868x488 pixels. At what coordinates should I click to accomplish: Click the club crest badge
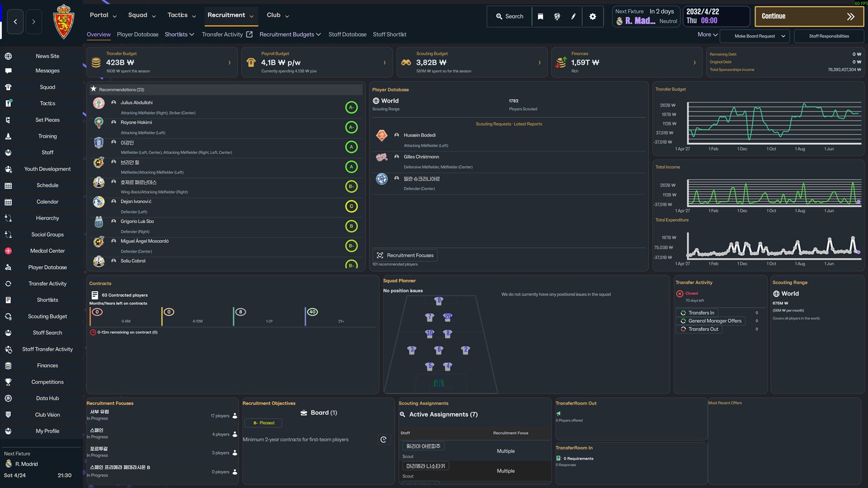pyautogui.click(x=63, y=22)
